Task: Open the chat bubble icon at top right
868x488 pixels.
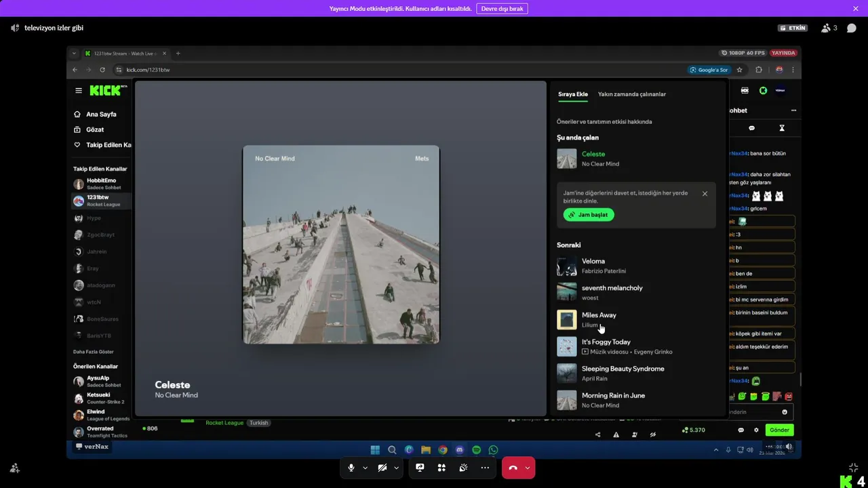Action: coord(852,28)
